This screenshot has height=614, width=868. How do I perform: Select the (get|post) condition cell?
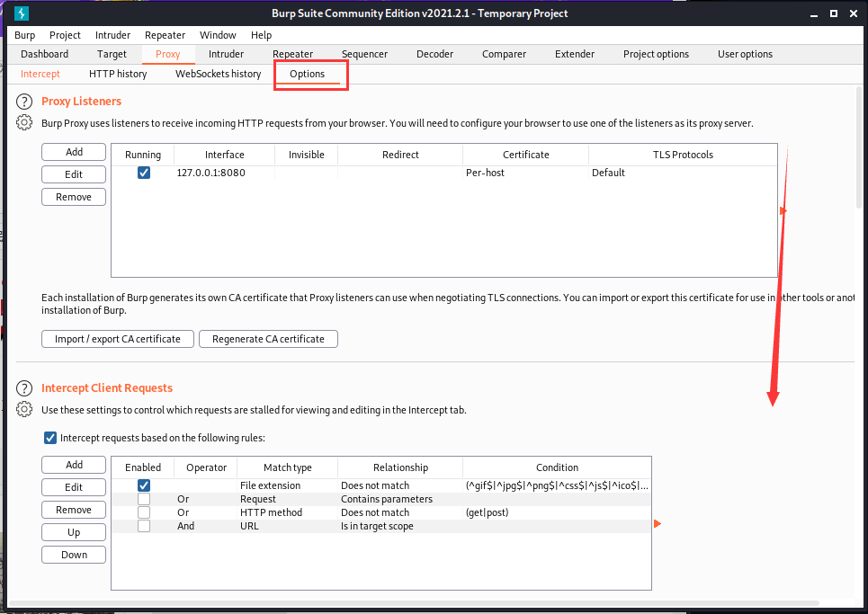557,512
